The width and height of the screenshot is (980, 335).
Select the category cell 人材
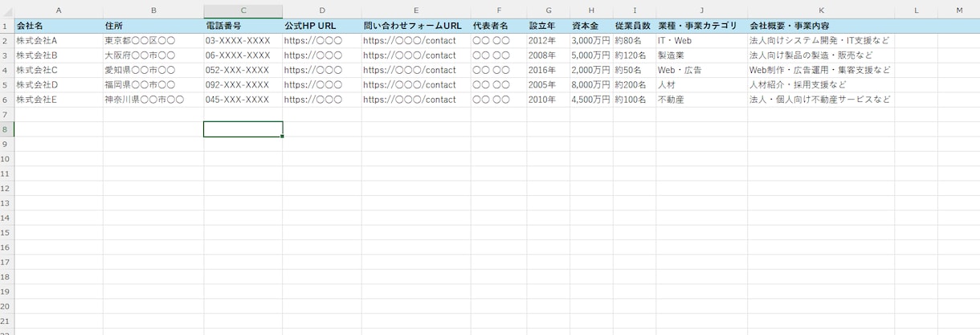coord(701,84)
